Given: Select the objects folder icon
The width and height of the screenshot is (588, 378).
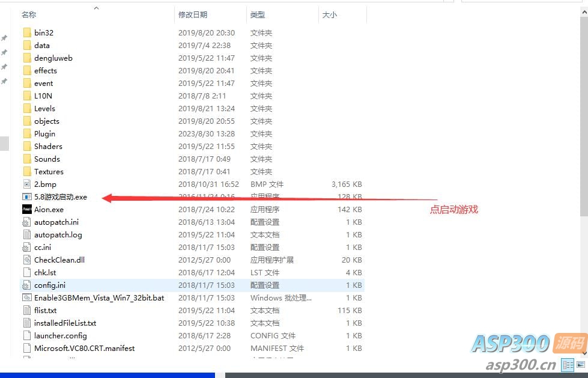Looking at the screenshot, I should click(27, 121).
